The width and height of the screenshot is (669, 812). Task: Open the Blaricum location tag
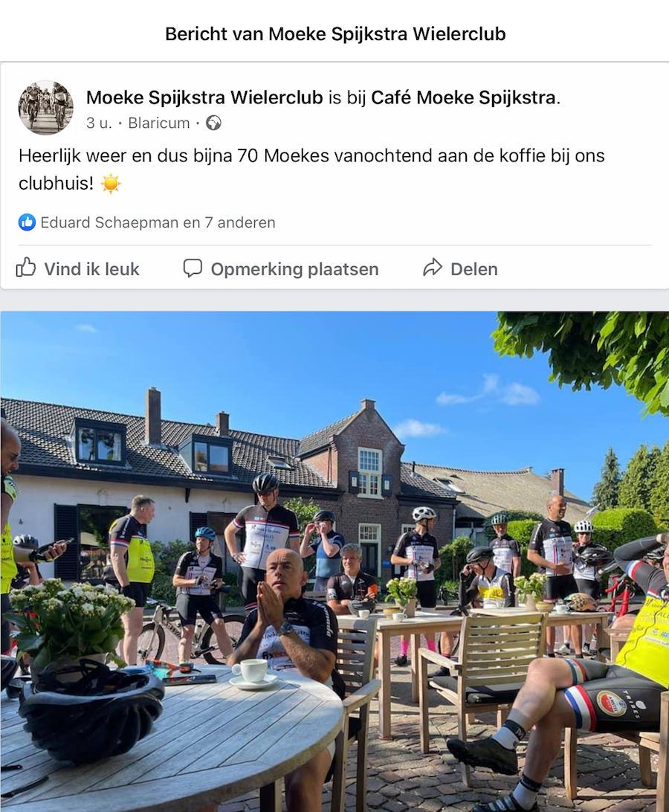(x=159, y=123)
